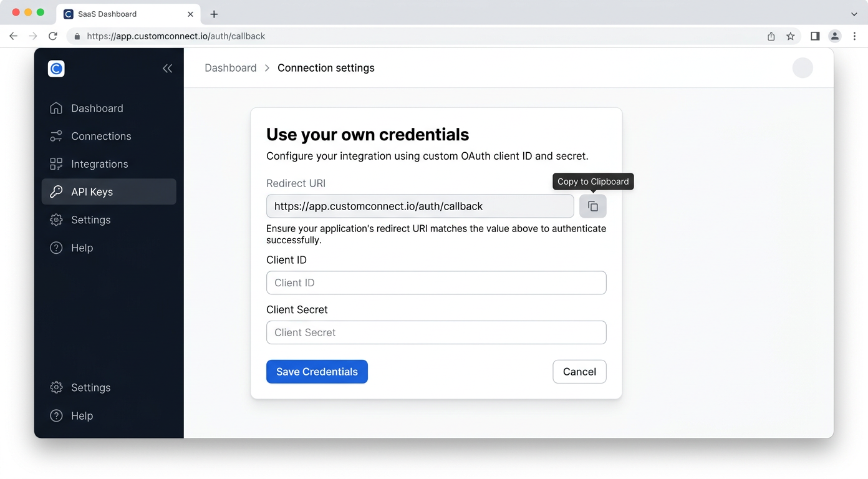Open browser three-dot menu
868x479 pixels.
(x=855, y=36)
